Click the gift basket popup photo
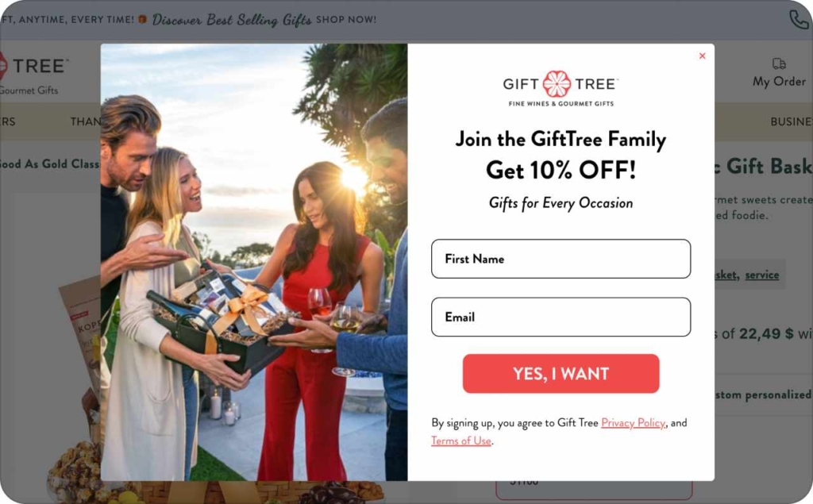 coord(254,262)
